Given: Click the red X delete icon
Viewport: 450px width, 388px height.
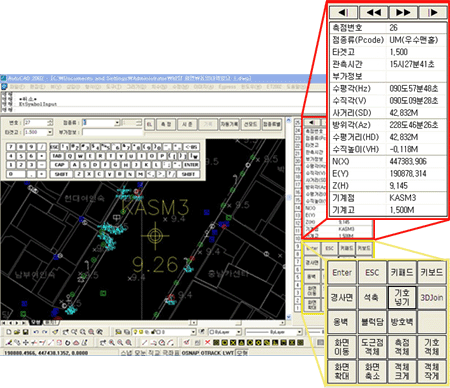Looking at the screenshot, I should [207, 342].
